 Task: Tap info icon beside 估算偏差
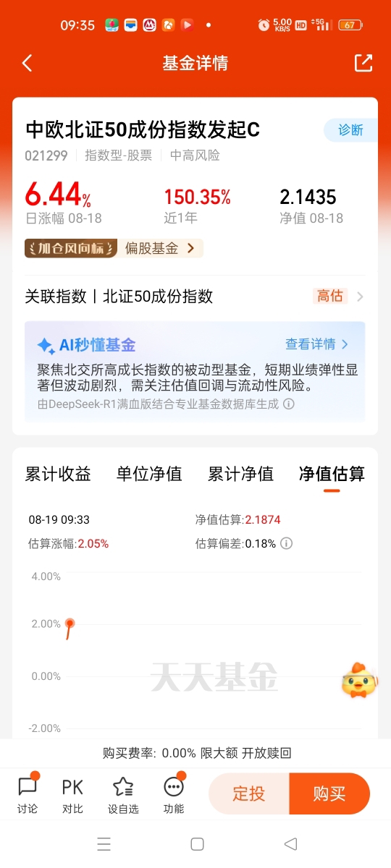pyautogui.click(x=286, y=543)
